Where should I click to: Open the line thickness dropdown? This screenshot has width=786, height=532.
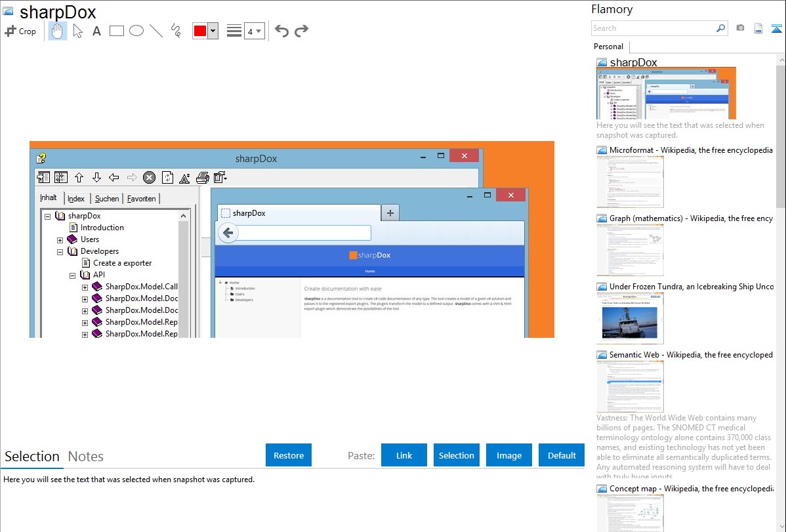254,31
